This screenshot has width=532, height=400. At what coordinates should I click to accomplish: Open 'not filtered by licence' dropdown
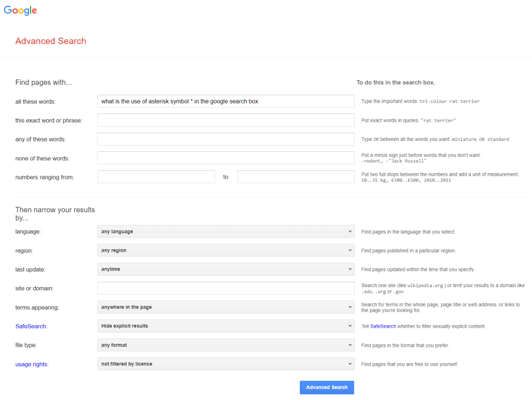226,364
